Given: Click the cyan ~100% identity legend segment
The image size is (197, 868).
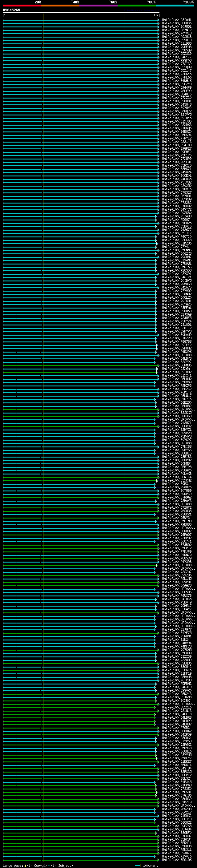Looking at the screenshot, I should (175, 6).
